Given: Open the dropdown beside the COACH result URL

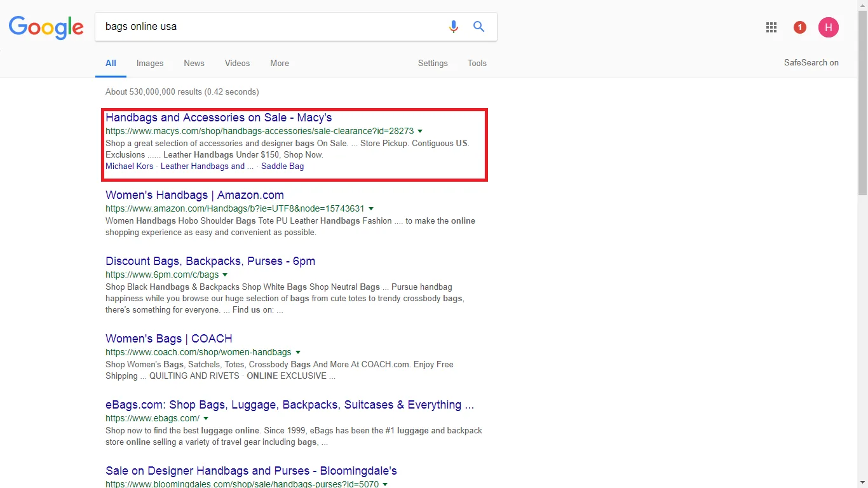Looking at the screenshot, I should pyautogui.click(x=299, y=351).
